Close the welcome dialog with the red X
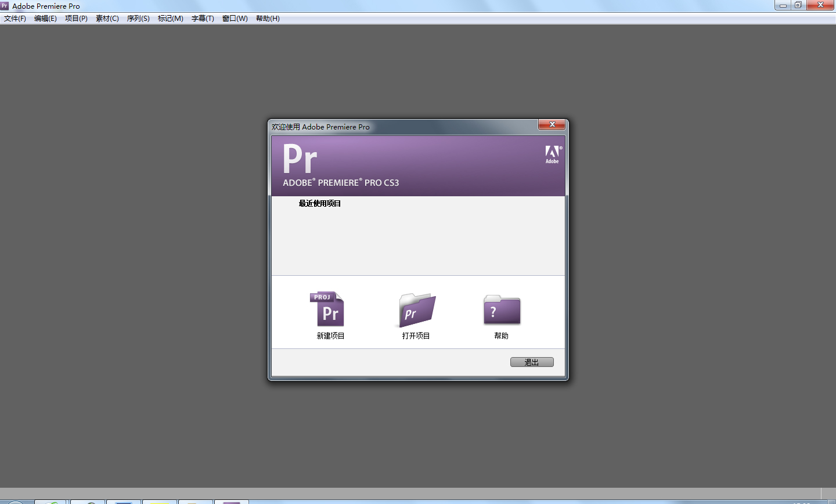 [552, 124]
